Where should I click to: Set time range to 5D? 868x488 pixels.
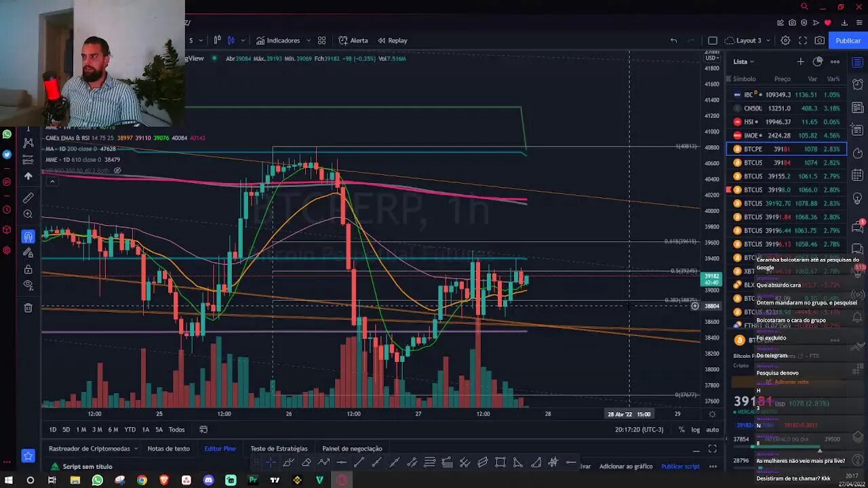click(66, 430)
